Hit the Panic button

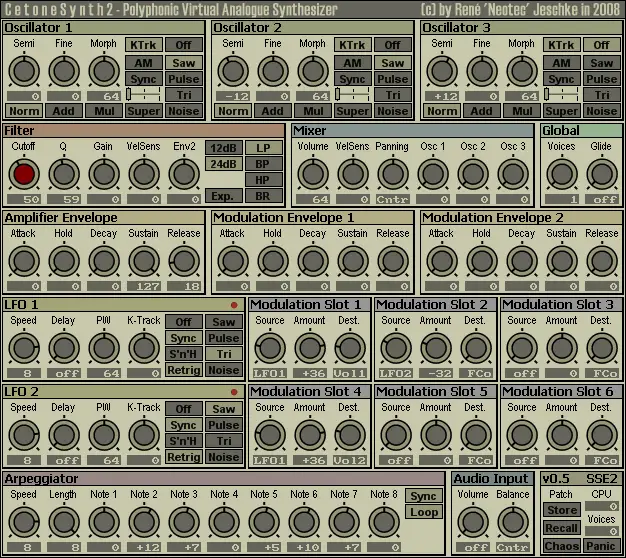click(602, 546)
